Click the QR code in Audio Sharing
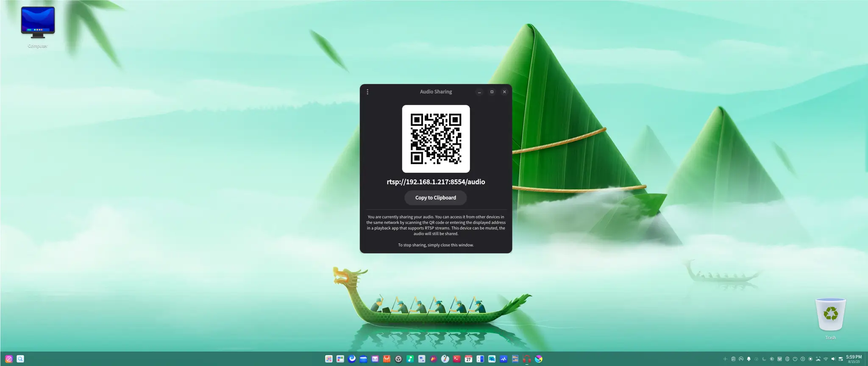868x366 pixels. [x=436, y=139]
